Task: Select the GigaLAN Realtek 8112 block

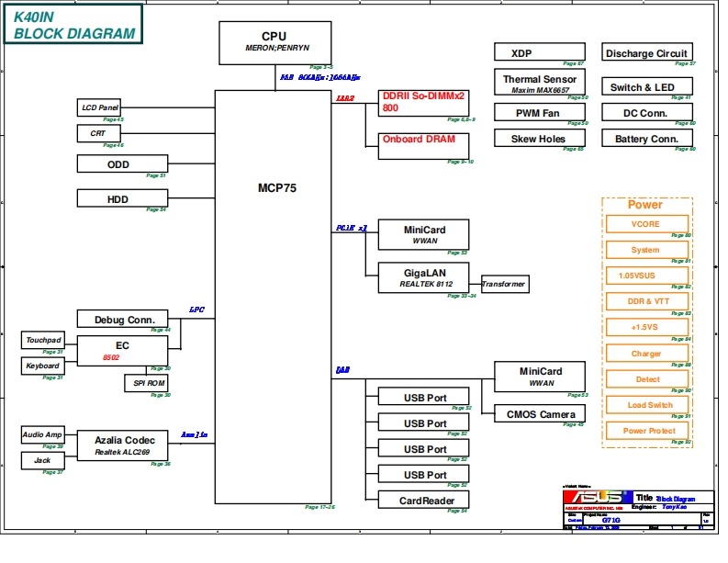Action: click(423, 277)
